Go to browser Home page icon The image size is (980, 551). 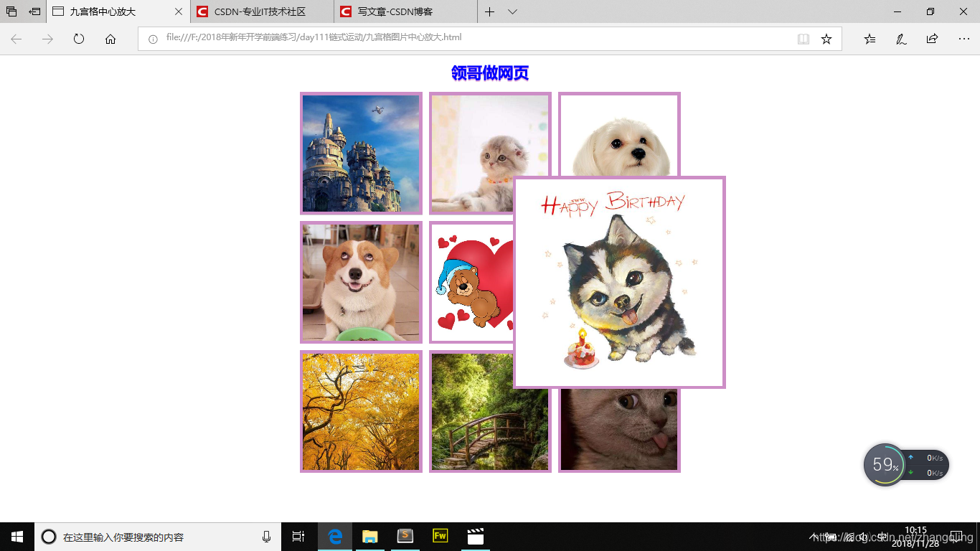(110, 39)
